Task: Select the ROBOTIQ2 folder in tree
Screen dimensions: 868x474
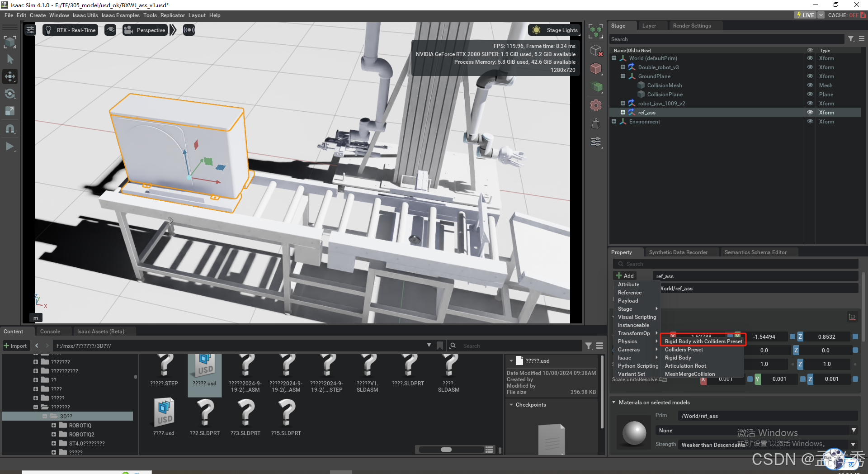Action: click(x=81, y=434)
